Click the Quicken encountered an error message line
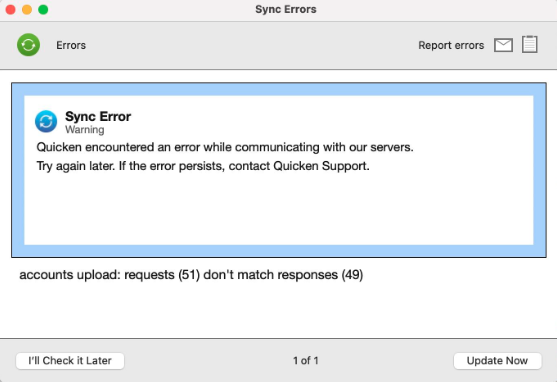 point(225,147)
